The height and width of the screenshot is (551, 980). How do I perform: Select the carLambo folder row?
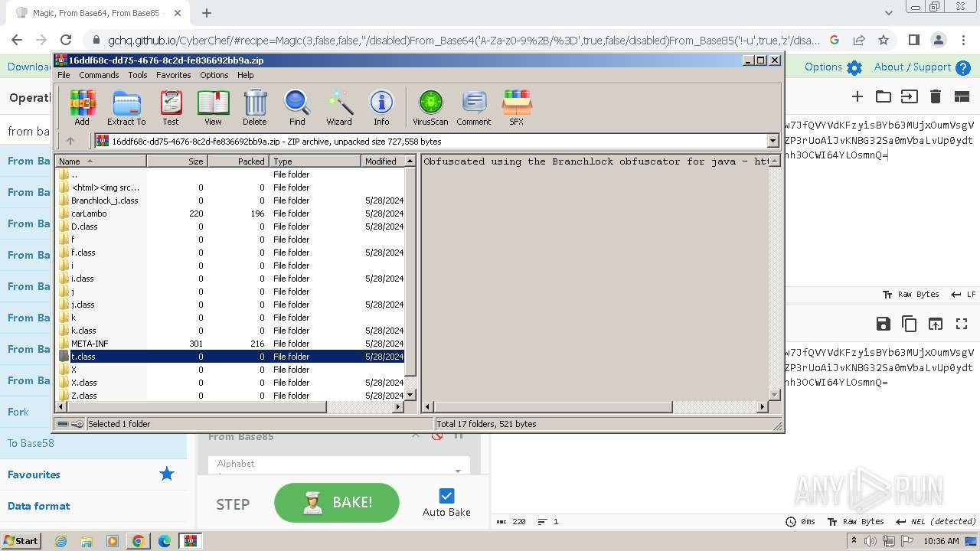click(230, 214)
